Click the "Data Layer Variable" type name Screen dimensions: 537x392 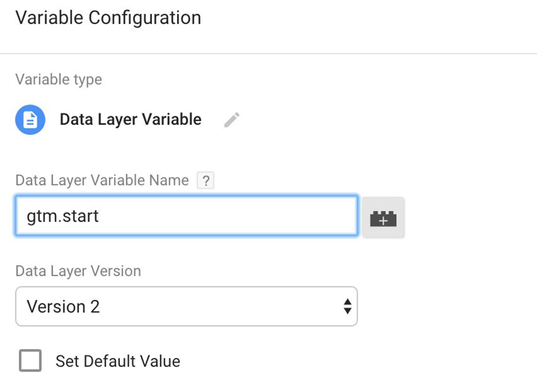[131, 119]
